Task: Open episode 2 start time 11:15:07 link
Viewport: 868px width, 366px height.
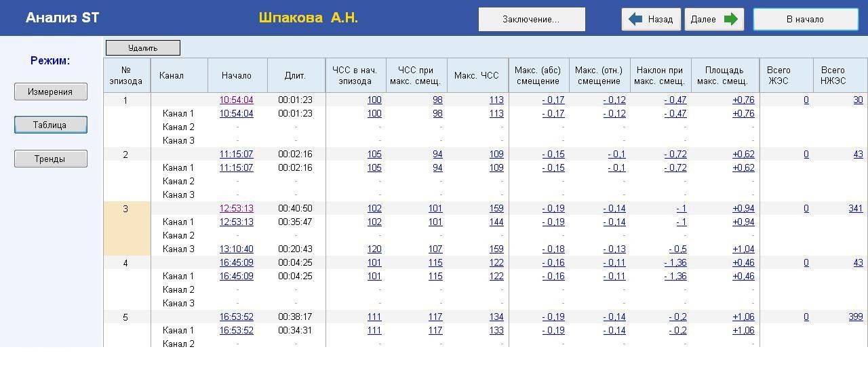Action: [236, 155]
